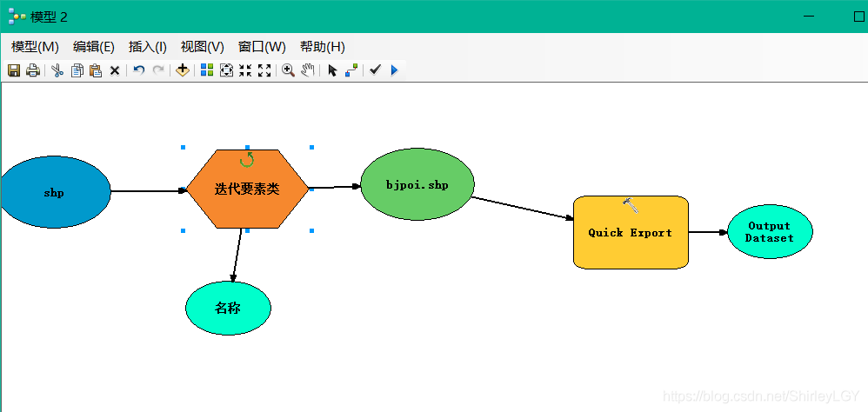This screenshot has width=868, height=412.
Task: Validate the entire model with the checkmark icon
Action: [376, 70]
